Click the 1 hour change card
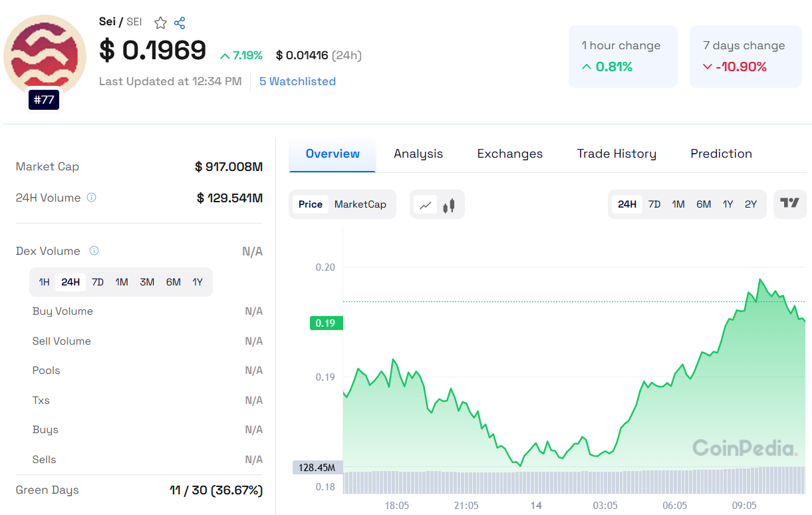 coord(623,57)
